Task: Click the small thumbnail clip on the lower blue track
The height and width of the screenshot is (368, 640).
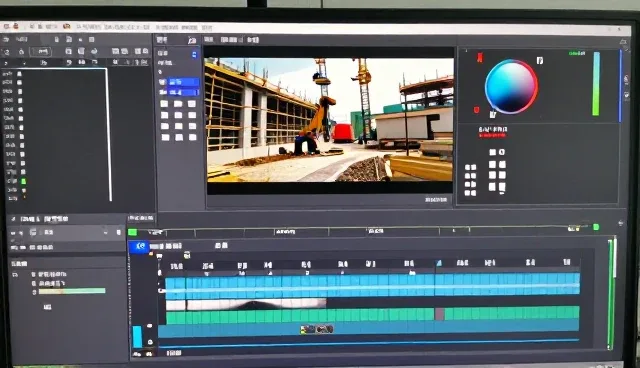Action: (317, 329)
